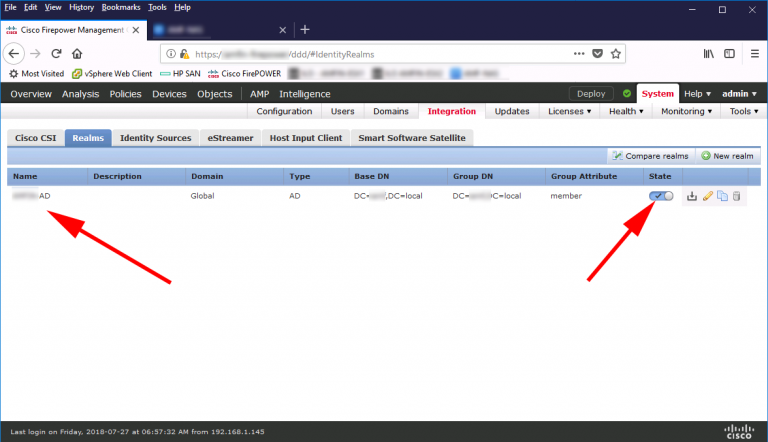Switch to the Realms tab

[88, 138]
